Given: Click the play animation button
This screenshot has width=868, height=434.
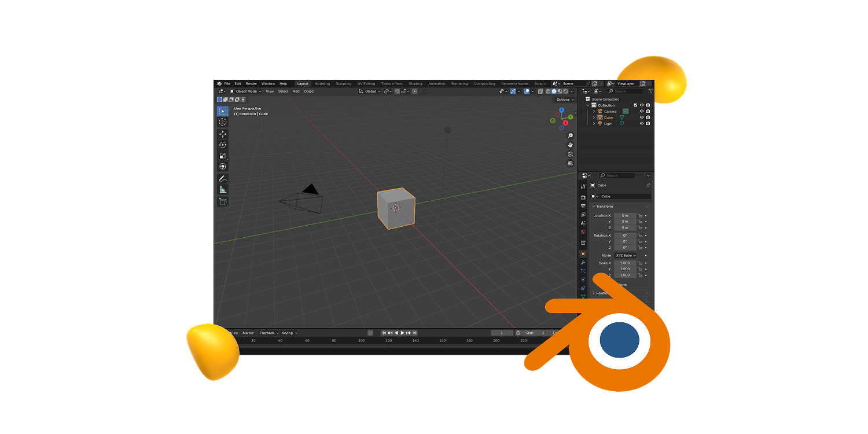Looking at the screenshot, I should [402, 333].
